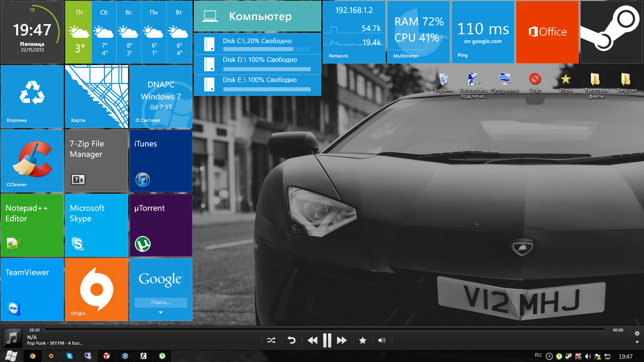Screen dimensions: 644x362
Task: Open Chrome from the taskbar
Action: coord(33,356)
